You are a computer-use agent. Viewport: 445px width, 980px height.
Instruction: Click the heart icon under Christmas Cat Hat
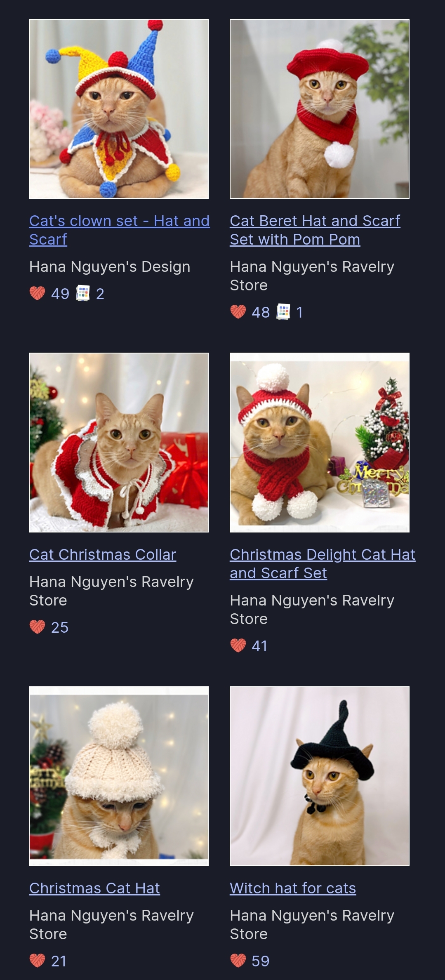pyautogui.click(x=37, y=961)
